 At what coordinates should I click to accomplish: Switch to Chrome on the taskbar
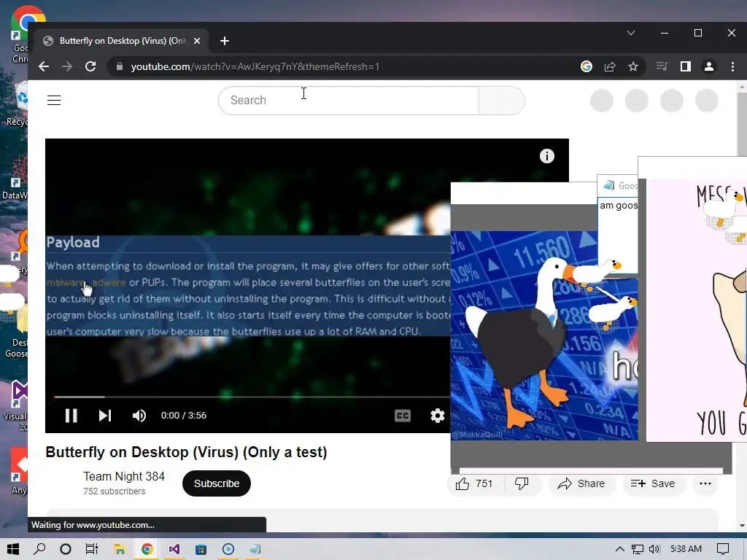(x=147, y=549)
